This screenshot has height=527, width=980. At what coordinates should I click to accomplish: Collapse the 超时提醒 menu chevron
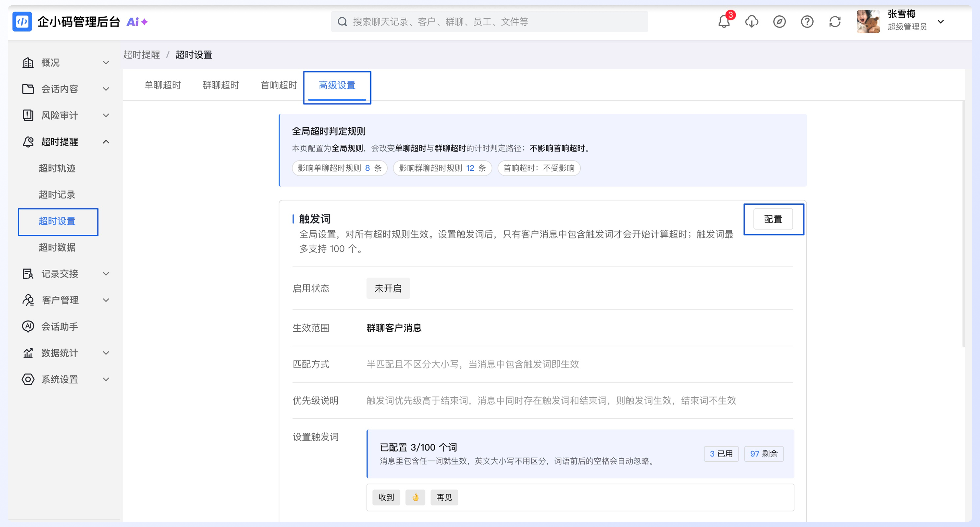pyautogui.click(x=106, y=142)
